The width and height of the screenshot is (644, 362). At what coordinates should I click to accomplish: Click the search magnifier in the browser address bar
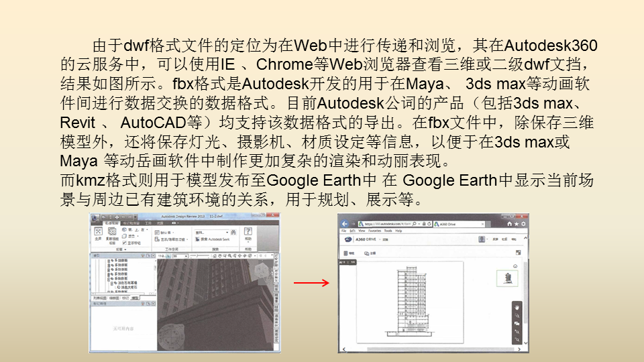[x=414, y=224]
